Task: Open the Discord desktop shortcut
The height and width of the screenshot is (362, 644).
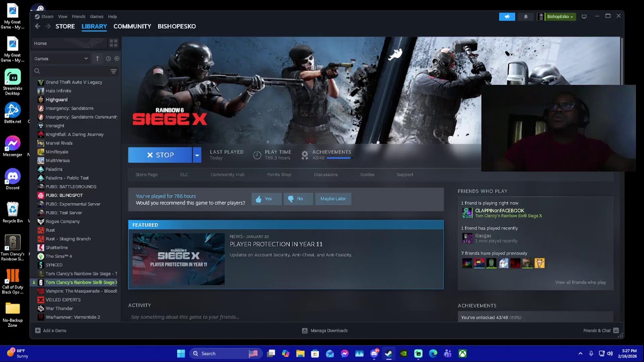Action: tap(13, 179)
